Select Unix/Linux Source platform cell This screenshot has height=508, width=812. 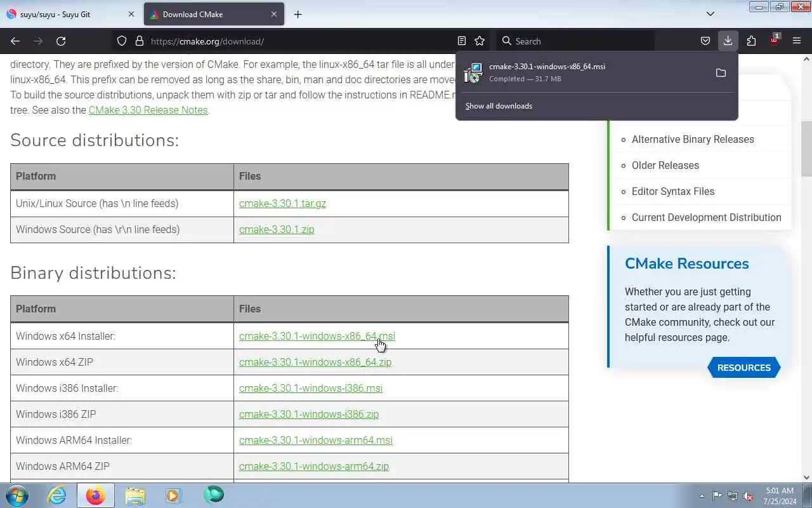[122, 203]
